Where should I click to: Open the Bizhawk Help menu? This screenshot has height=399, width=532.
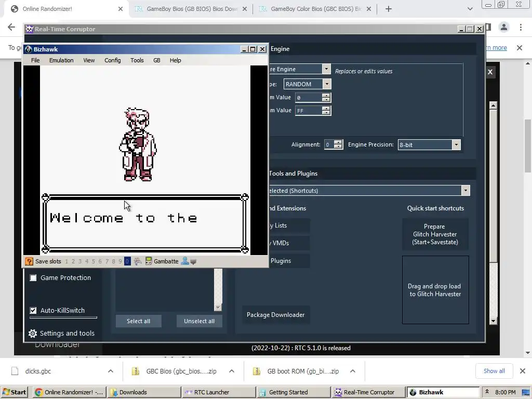(175, 60)
